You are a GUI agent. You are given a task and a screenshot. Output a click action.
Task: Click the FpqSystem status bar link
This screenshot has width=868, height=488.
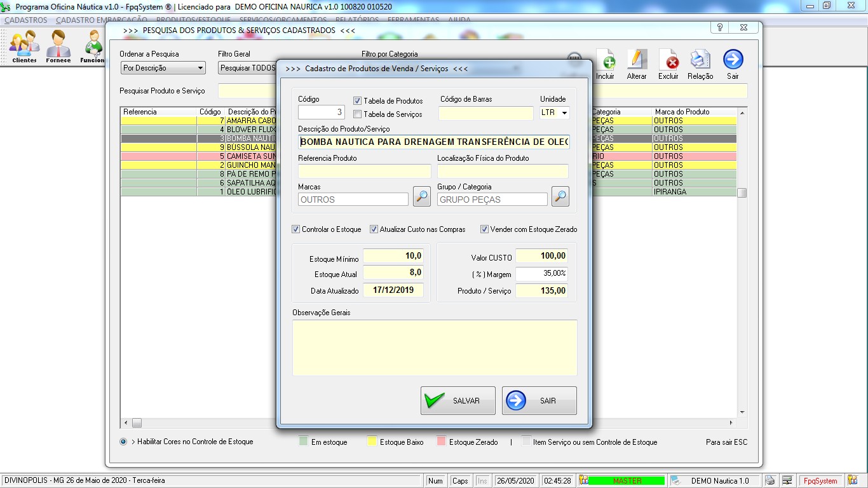[820, 481]
